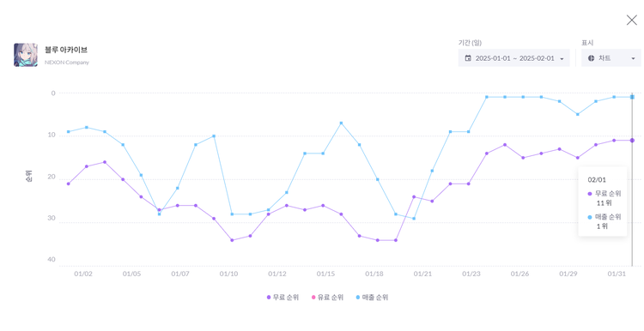Click the Blue Archive app icon thumbnail
The image size is (644, 331).
(26, 55)
